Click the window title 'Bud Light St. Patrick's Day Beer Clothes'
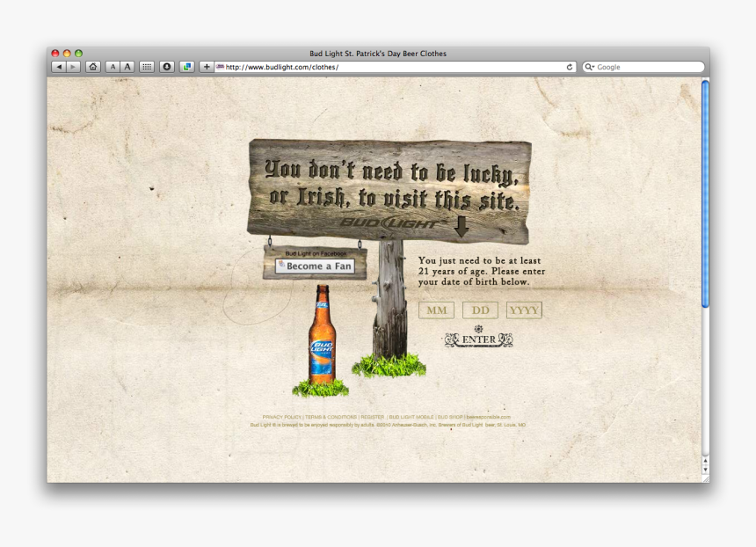This screenshot has height=547, width=756. (378, 54)
